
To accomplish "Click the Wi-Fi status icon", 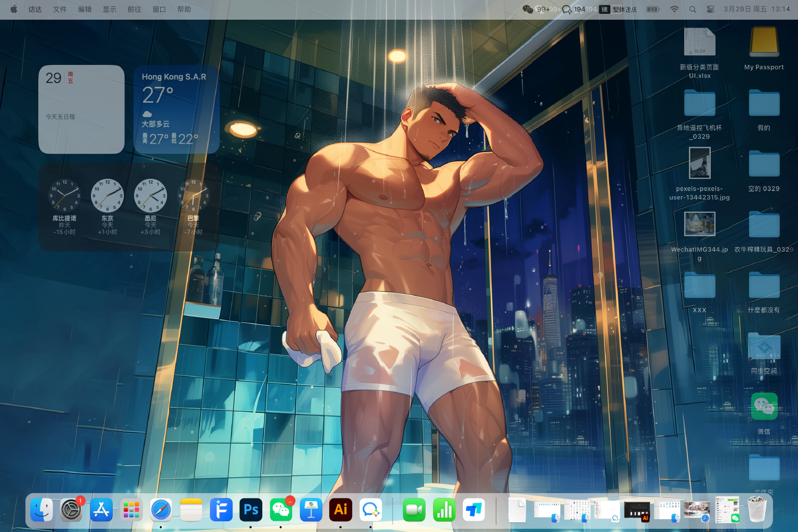I will tap(674, 10).
